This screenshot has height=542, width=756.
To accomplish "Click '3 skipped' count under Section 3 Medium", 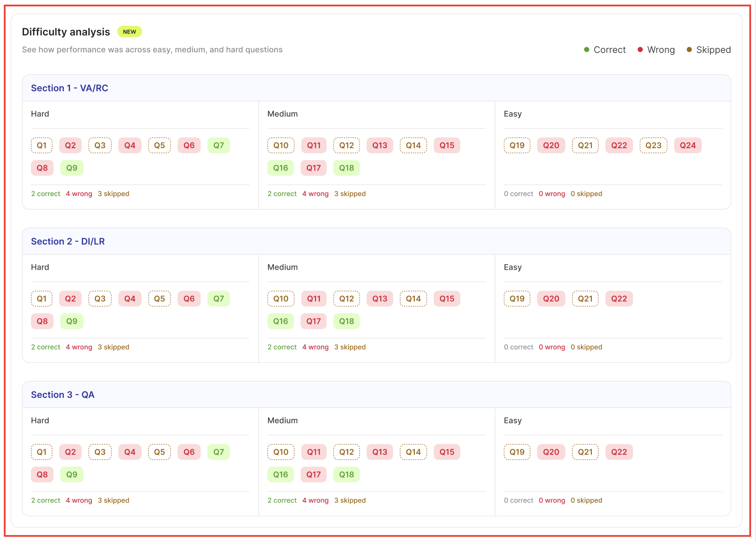I will point(350,500).
